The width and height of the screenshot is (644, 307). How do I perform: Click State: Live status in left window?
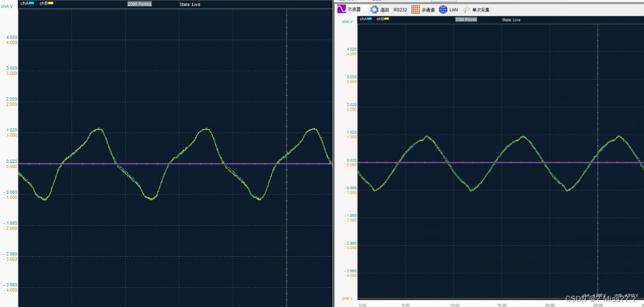pyautogui.click(x=190, y=5)
